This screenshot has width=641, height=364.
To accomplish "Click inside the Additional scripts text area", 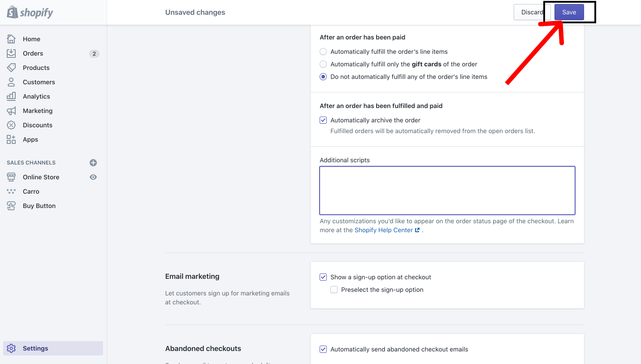I will [447, 191].
